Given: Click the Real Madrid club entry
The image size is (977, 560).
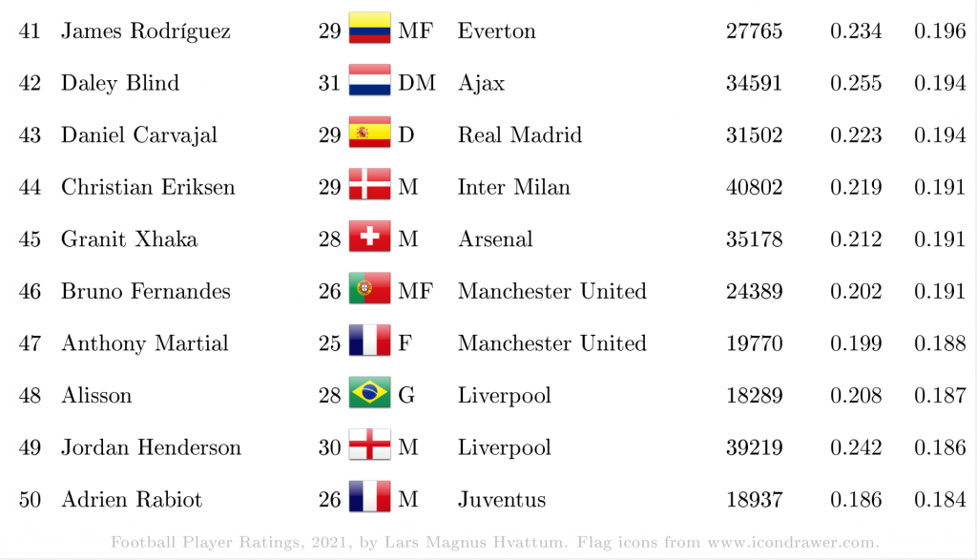Looking at the screenshot, I should click(x=520, y=135).
